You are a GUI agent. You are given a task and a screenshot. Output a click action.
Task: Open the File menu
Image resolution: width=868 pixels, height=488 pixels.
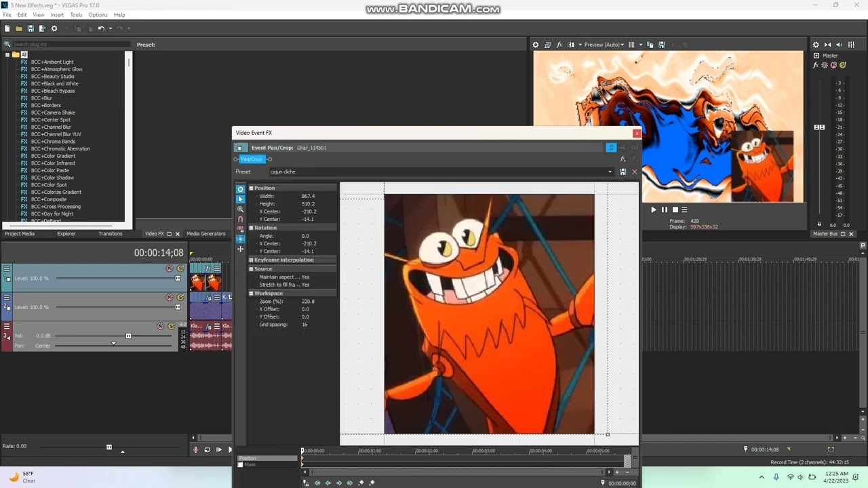pyautogui.click(x=7, y=15)
